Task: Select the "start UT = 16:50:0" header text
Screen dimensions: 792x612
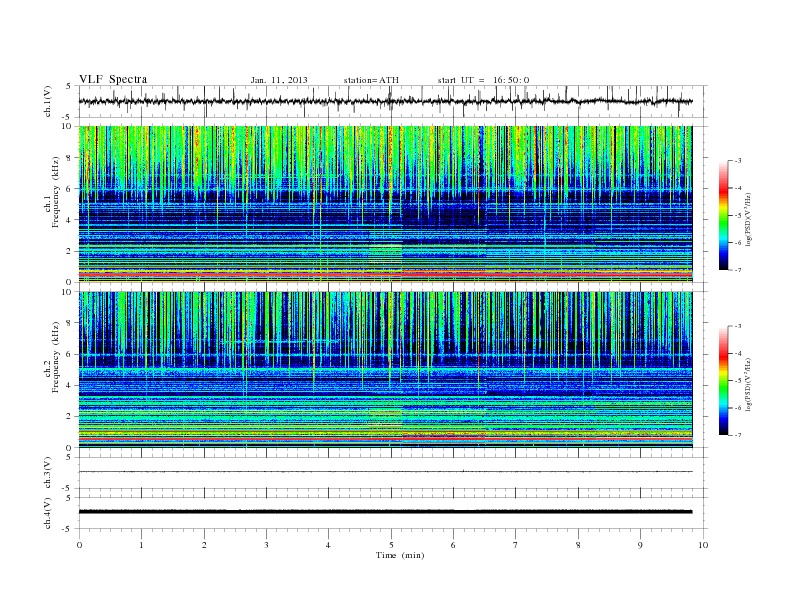Action: tap(483, 80)
